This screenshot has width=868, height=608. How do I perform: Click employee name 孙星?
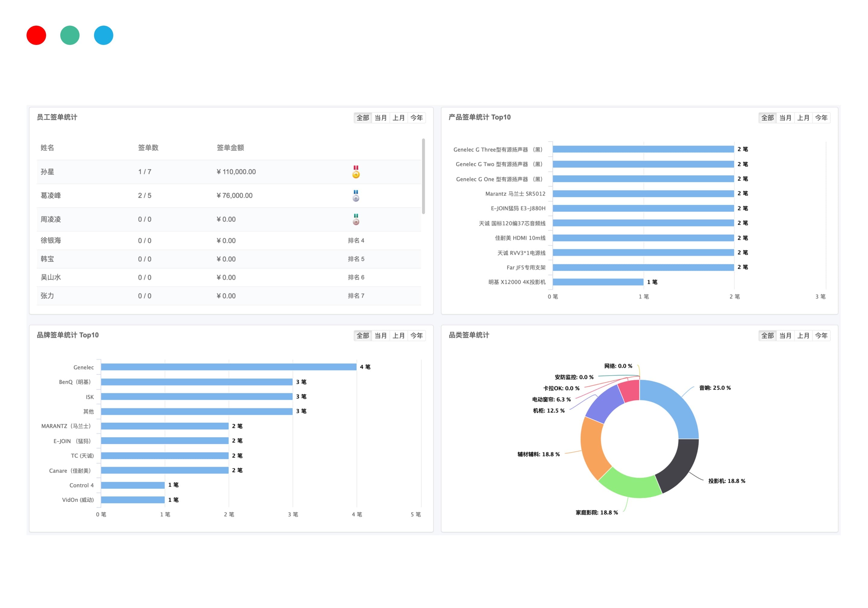click(47, 172)
